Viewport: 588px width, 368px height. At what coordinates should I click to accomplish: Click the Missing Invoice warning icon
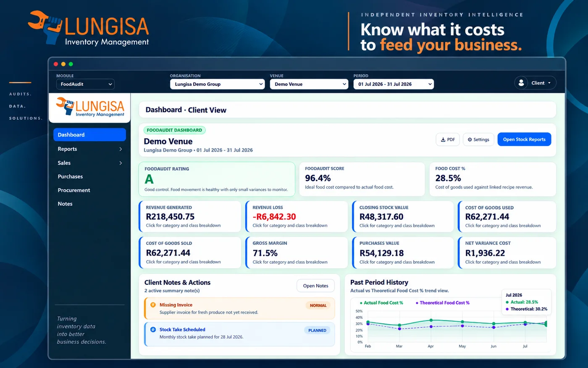pos(153,305)
